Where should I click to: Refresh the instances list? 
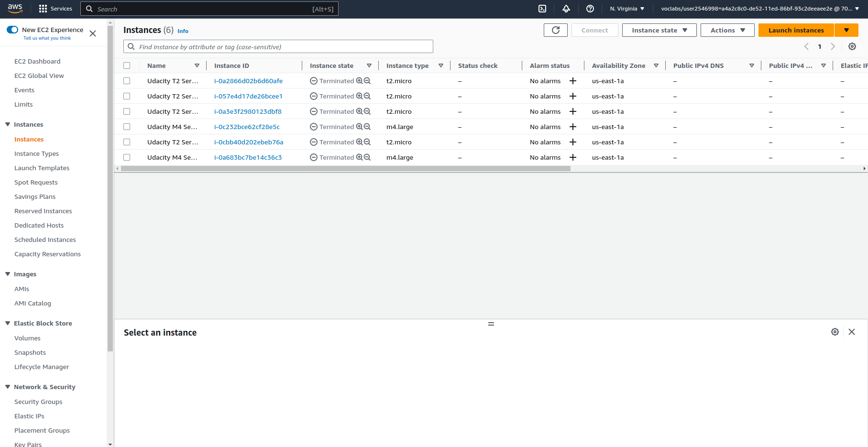click(556, 30)
